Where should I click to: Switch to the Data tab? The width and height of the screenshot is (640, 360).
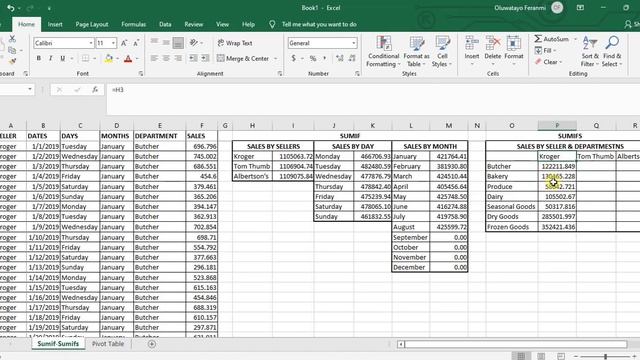click(x=165, y=24)
